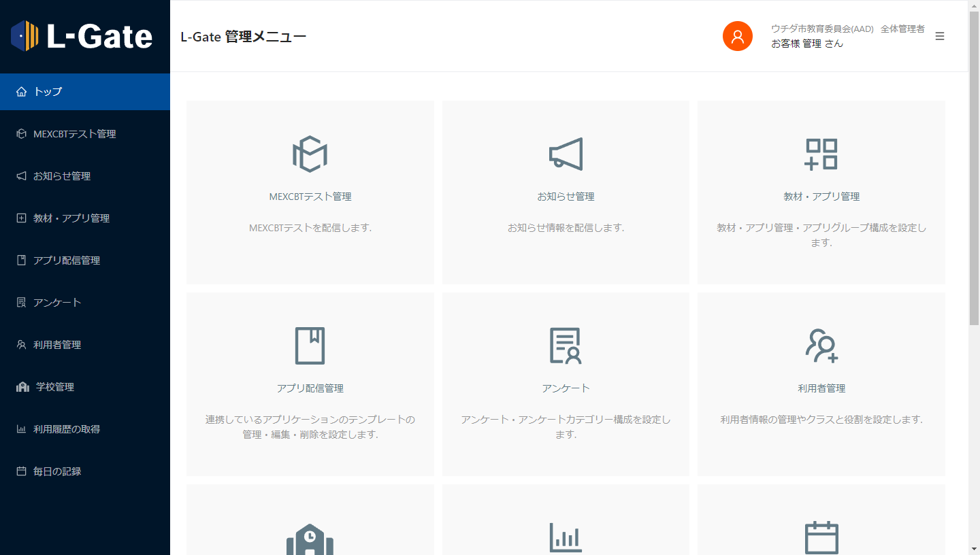Image resolution: width=980 pixels, height=555 pixels.
Task: Click the scrollbar down arrow
Action: pyautogui.click(x=974, y=549)
